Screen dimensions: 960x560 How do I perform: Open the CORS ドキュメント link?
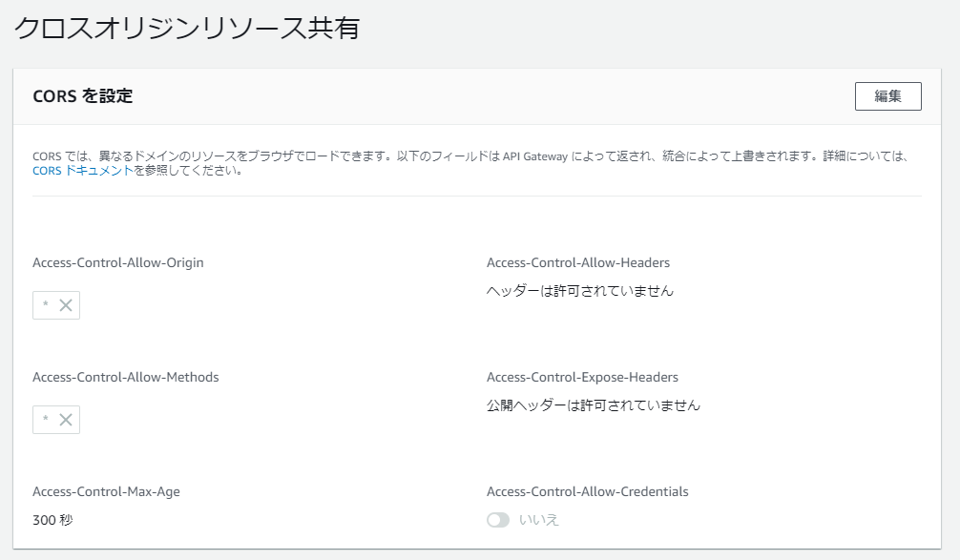pos(82,172)
